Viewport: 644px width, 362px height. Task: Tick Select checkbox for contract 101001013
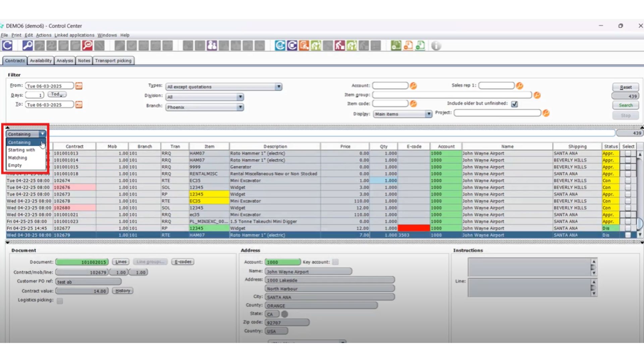tap(628, 153)
